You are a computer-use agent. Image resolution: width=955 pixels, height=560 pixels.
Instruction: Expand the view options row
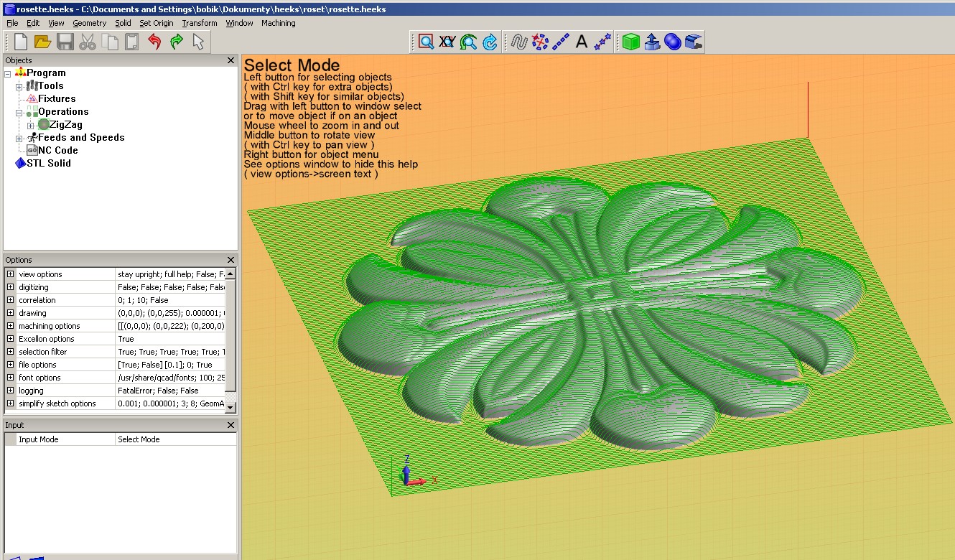point(10,274)
